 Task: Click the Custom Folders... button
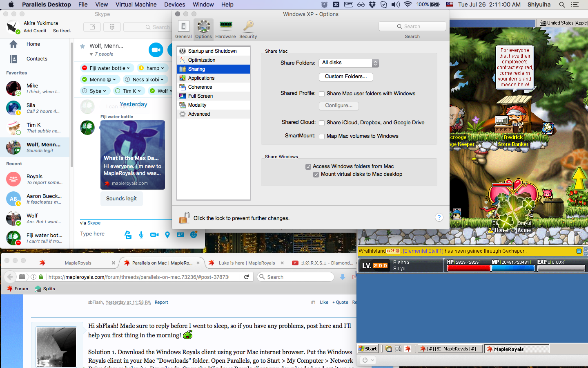click(x=346, y=76)
